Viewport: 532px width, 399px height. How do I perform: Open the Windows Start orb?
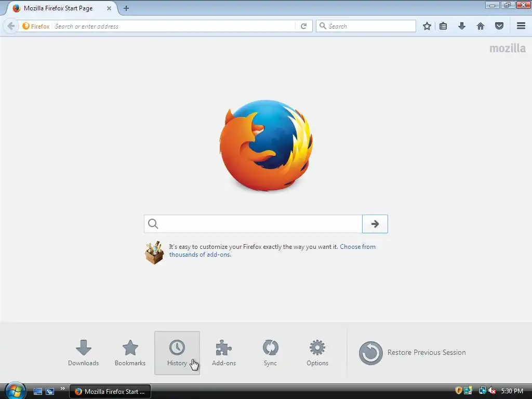tap(15, 391)
